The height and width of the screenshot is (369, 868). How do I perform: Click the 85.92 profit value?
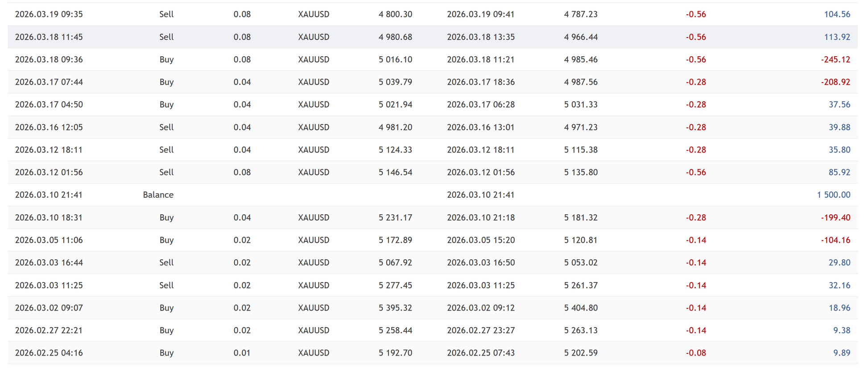click(x=839, y=172)
